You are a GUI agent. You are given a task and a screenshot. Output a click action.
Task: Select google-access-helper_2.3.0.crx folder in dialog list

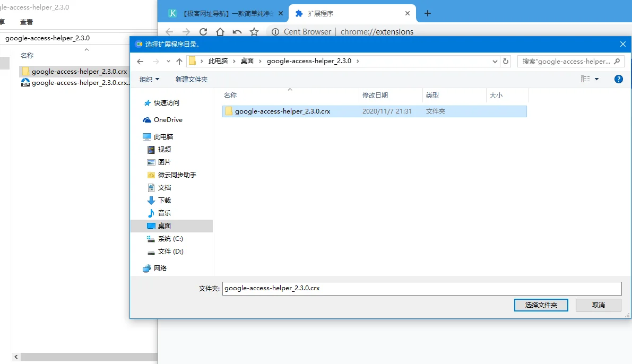pos(375,111)
